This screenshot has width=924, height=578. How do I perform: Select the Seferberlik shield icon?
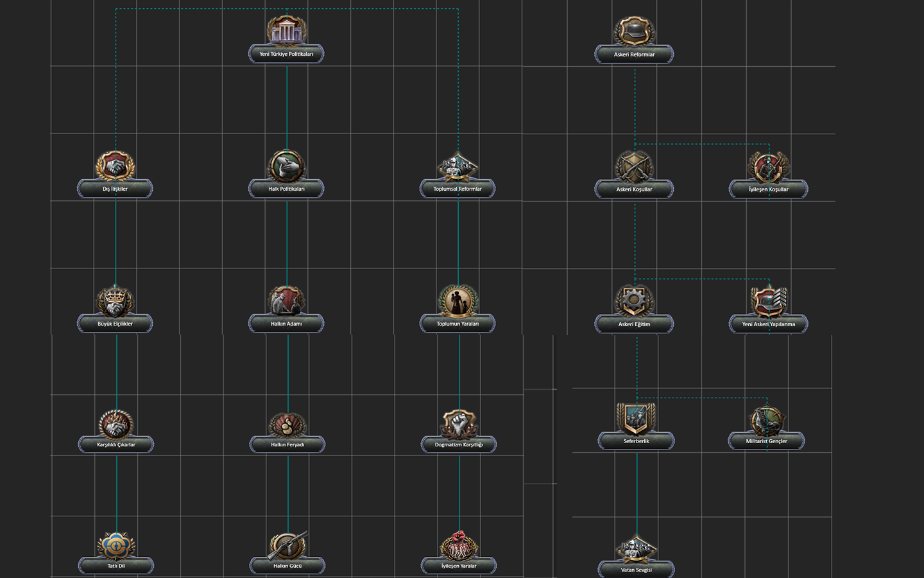point(636,418)
